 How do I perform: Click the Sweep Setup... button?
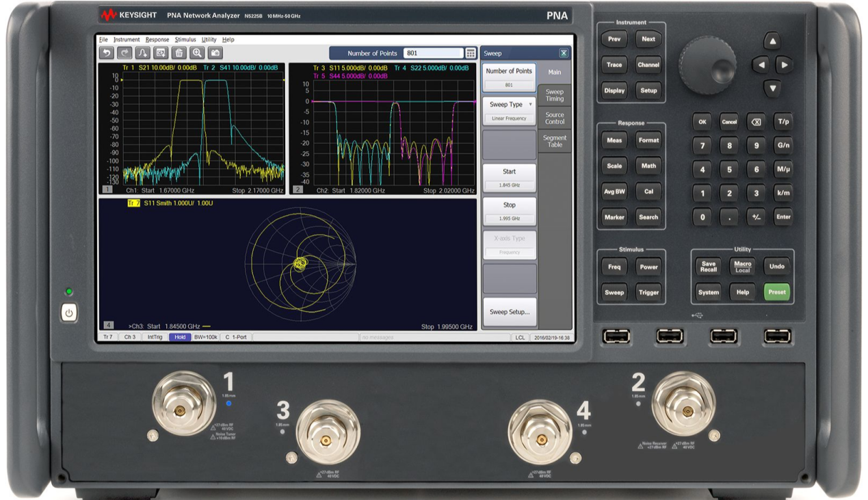(510, 312)
